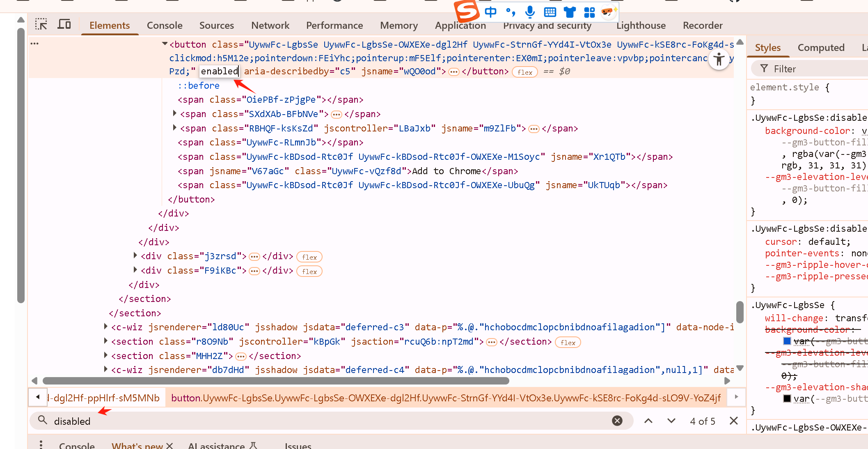Expand the div F9iKBc node
868x449 pixels.
tap(135, 270)
